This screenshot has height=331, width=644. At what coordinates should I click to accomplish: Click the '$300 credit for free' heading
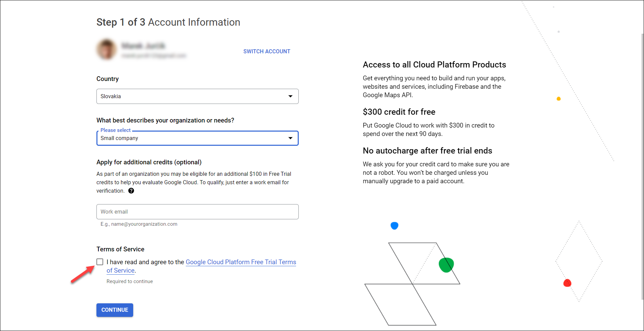click(399, 112)
